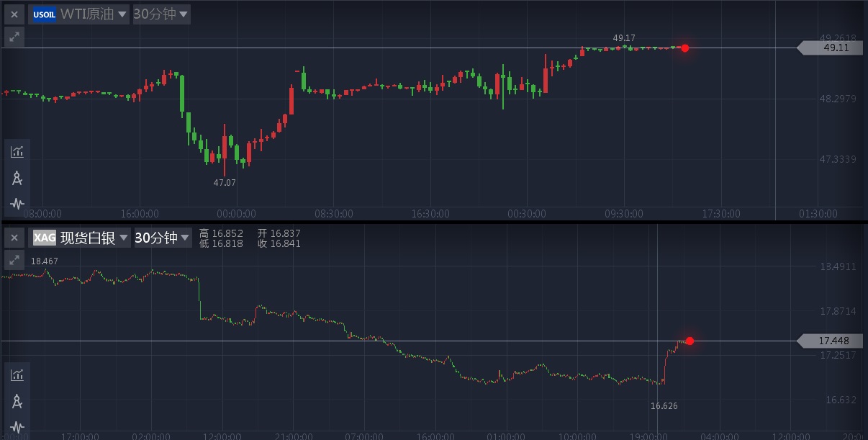
Task: Open chart type icon on silver chart
Action: pyautogui.click(x=17, y=374)
